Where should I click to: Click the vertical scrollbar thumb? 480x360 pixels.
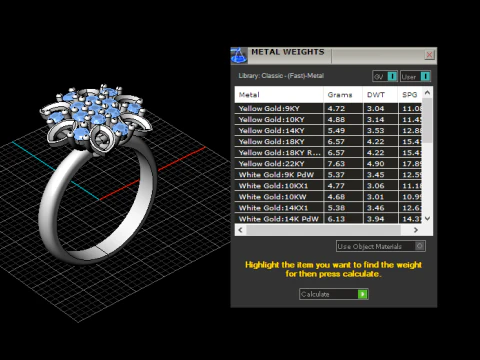click(x=428, y=121)
